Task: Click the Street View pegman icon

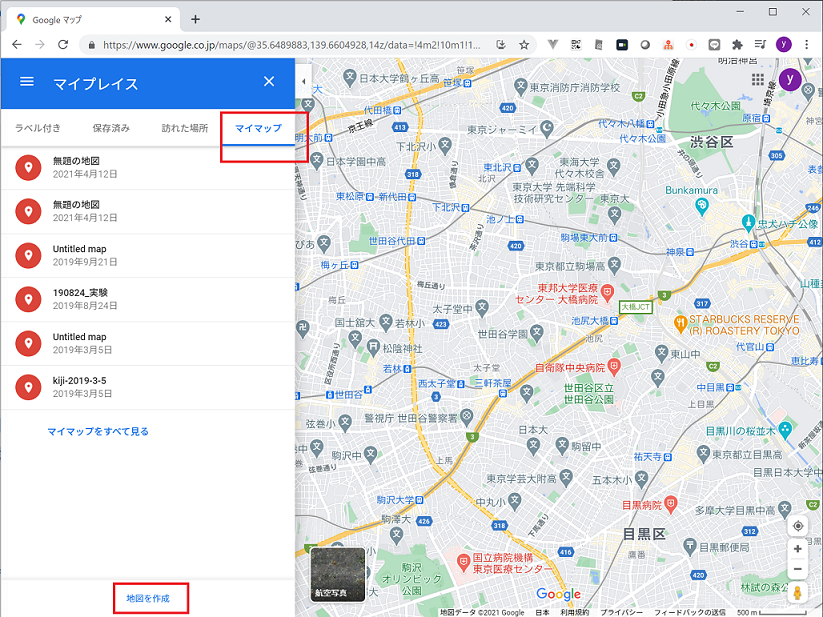Action: [798, 592]
